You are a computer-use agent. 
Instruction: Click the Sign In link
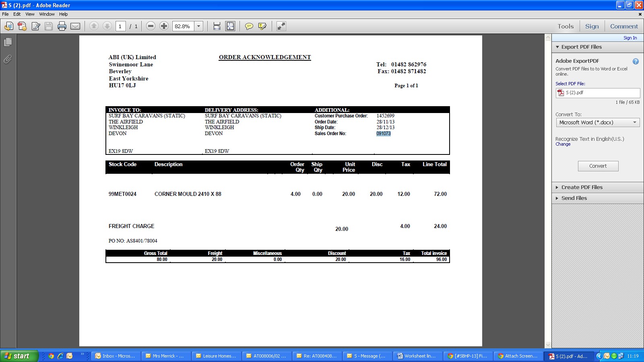(x=630, y=38)
